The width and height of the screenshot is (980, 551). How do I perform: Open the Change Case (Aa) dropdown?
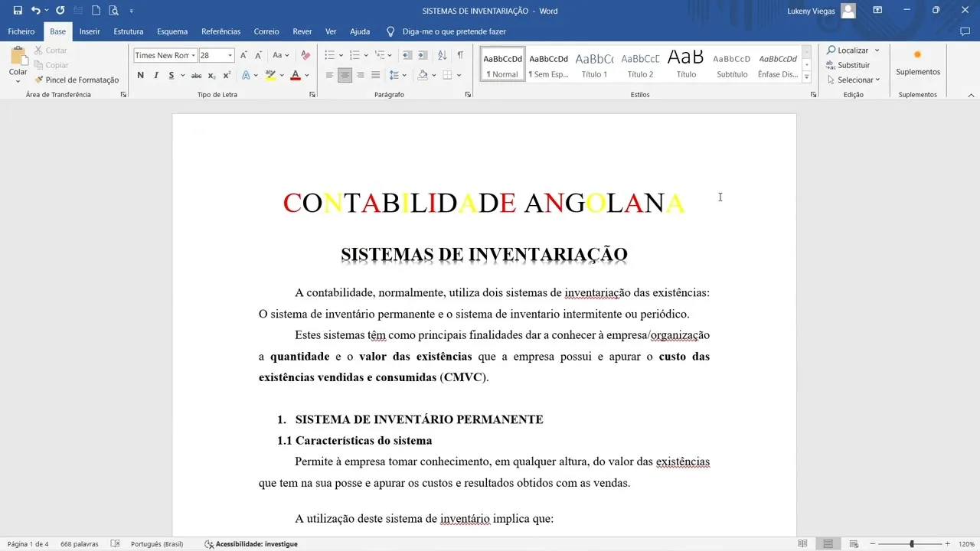[x=281, y=55]
